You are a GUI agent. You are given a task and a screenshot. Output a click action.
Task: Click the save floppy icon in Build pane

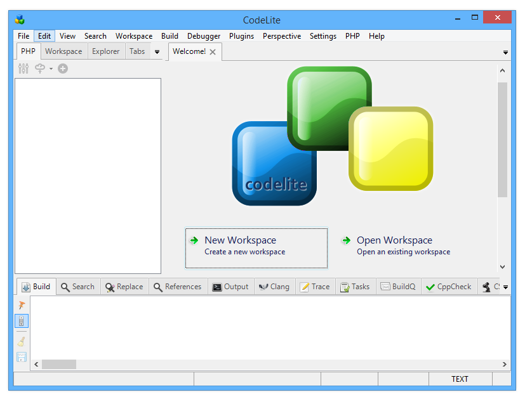tap(22, 357)
